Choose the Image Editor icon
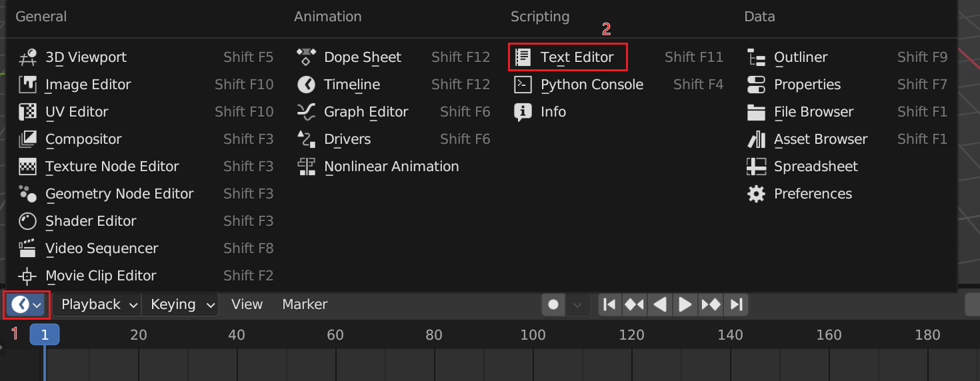The height and width of the screenshot is (381, 980). (x=27, y=85)
